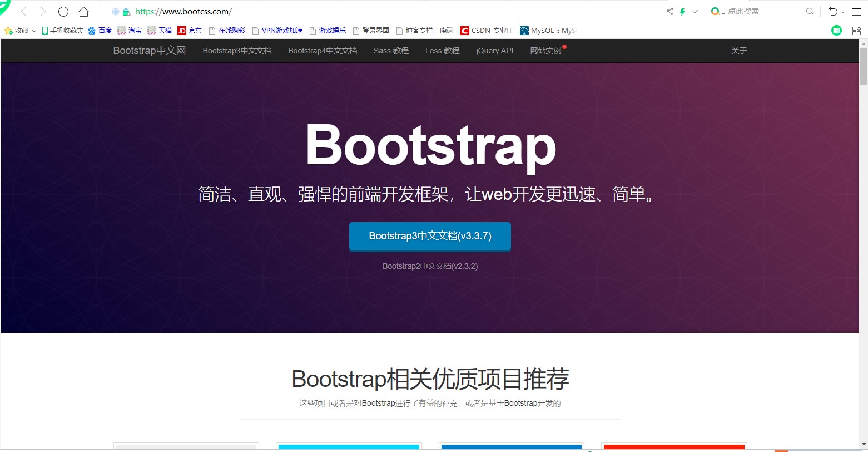Open the Bootstrap2中文文档(v2.3.2) link
Image resolution: width=868 pixels, height=452 pixels.
point(430,266)
